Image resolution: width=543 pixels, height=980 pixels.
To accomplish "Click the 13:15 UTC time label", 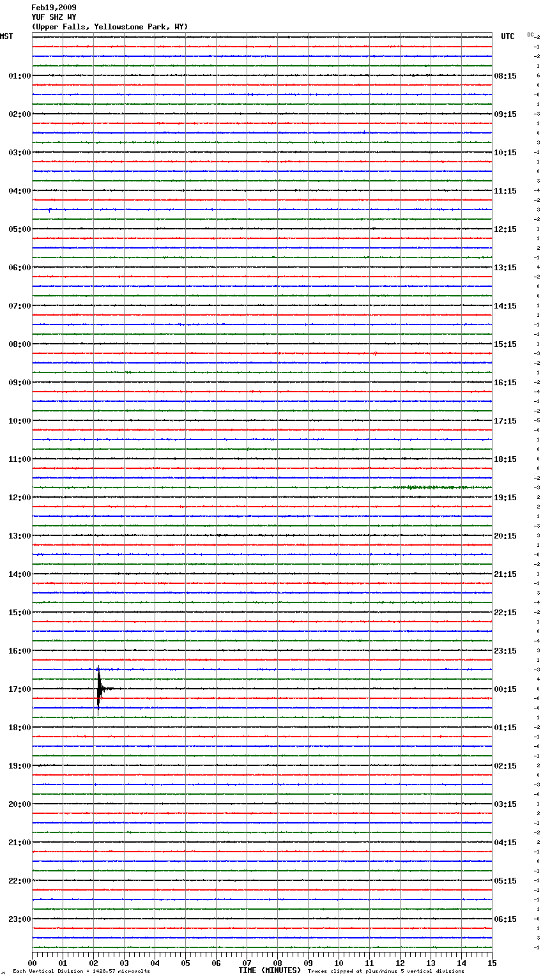I will click(505, 268).
